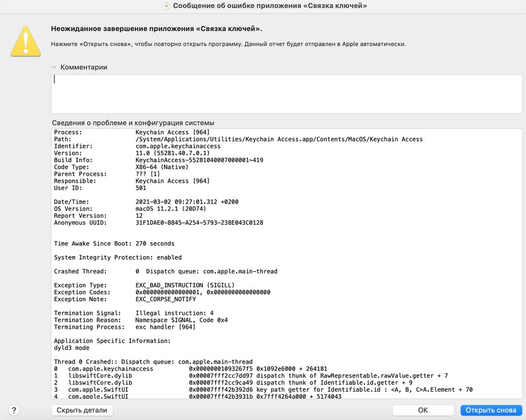The image size is (526, 420).
Task: Click Открыть снова to reopen app
Action: [491, 410]
